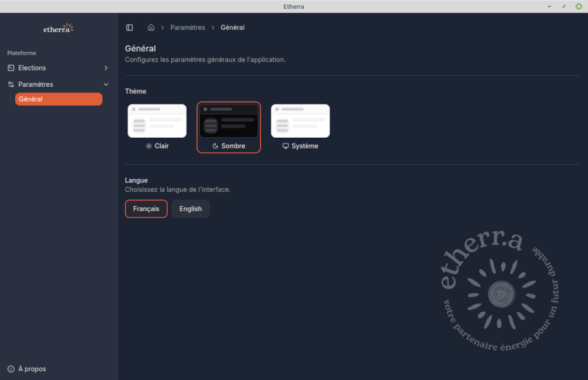Click the Paramètres sliders icon
Image resolution: width=588 pixels, height=380 pixels.
(11, 84)
